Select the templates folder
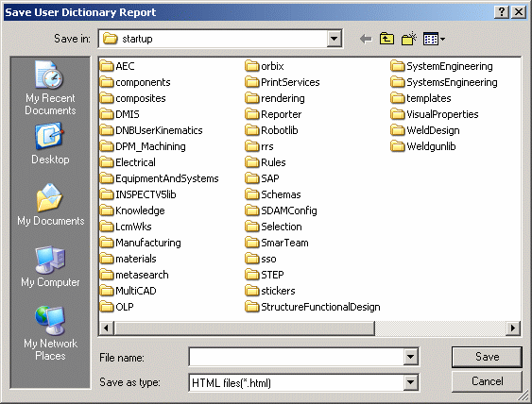This screenshot has width=532, height=404. (x=420, y=98)
